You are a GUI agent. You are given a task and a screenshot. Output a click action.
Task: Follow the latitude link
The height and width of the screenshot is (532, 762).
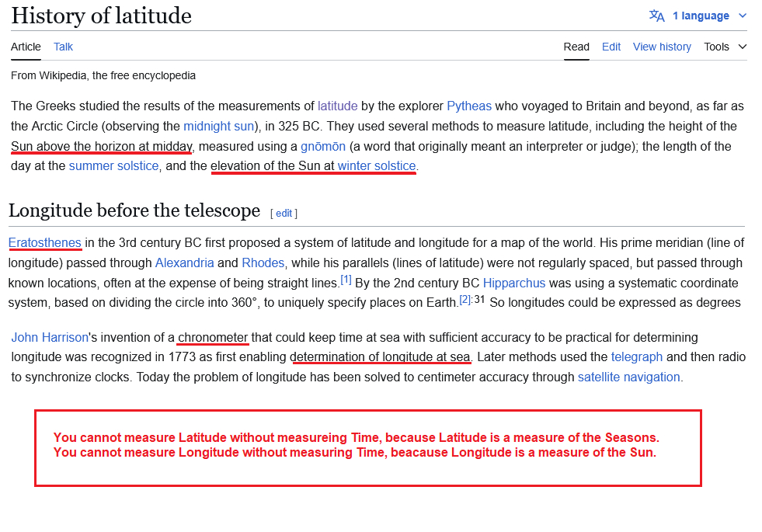(x=337, y=106)
